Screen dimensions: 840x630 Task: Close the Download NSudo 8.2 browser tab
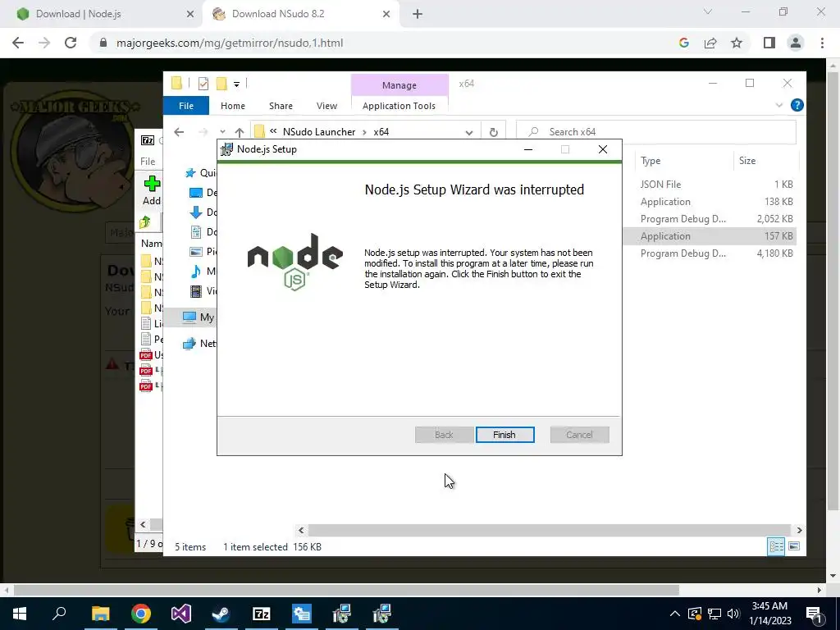click(386, 14)
